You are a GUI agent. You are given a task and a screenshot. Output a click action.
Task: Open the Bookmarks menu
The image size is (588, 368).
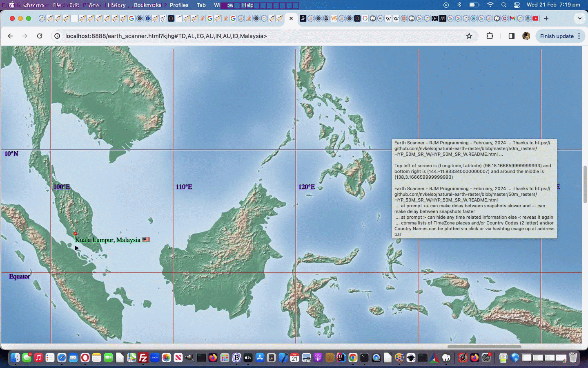[147, 5]
